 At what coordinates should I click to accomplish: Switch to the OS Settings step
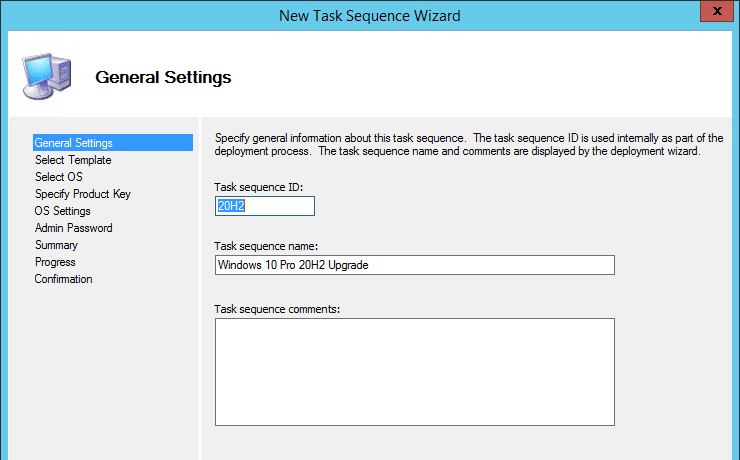(63, 211)
